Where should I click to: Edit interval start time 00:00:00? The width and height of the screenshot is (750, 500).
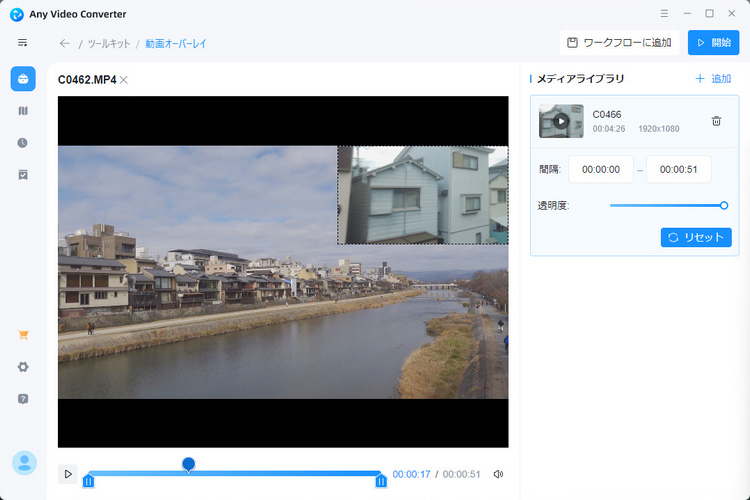pyautogui.click(x=601, y=169)
